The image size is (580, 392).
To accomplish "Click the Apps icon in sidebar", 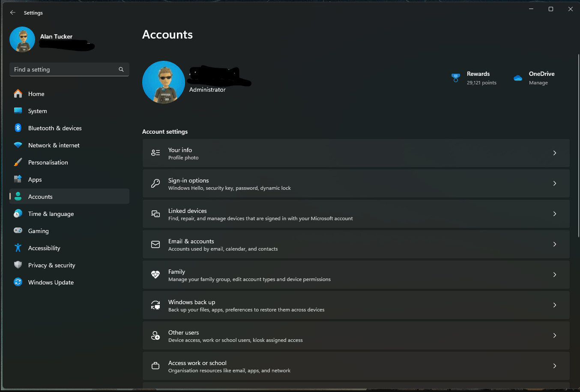I will [x=18, y=180].
